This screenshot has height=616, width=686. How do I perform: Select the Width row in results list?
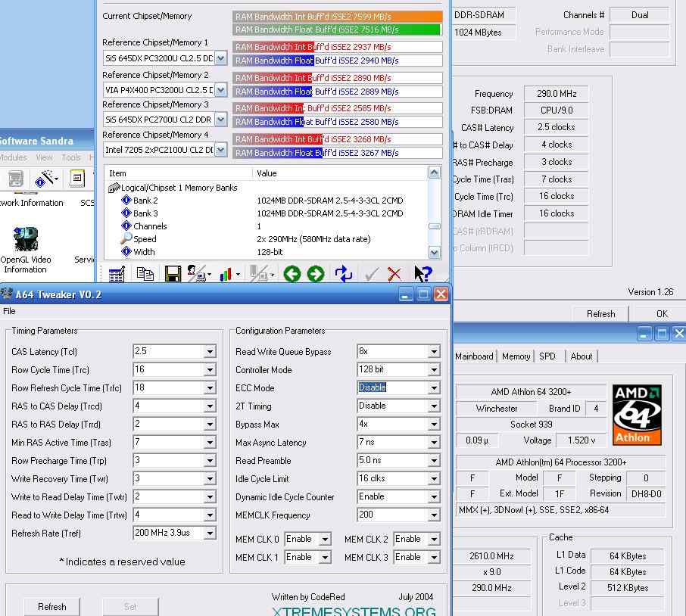click(x=267, y=252)
